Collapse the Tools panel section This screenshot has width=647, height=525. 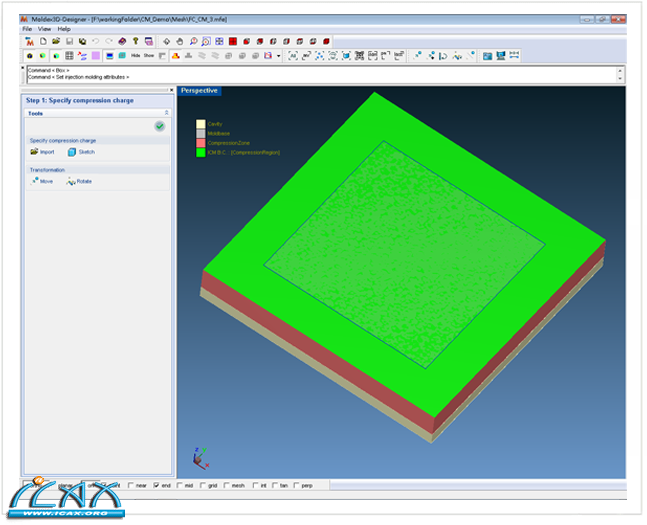[165, 113]
